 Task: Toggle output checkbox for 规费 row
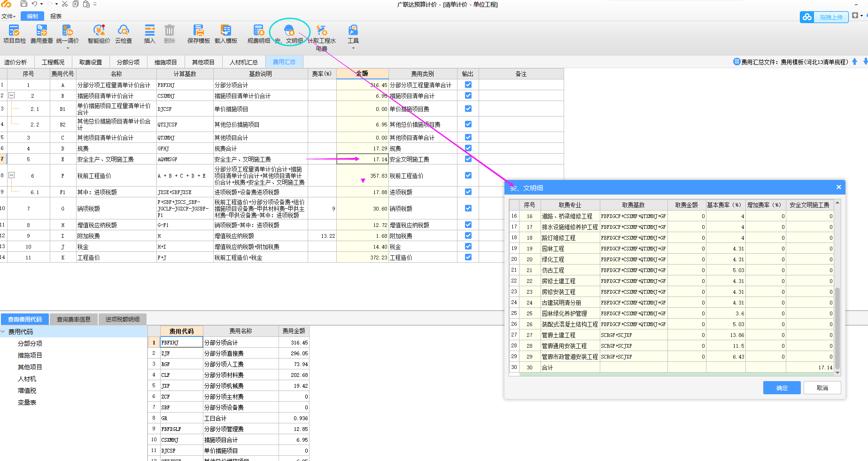[x=468, y=148]
